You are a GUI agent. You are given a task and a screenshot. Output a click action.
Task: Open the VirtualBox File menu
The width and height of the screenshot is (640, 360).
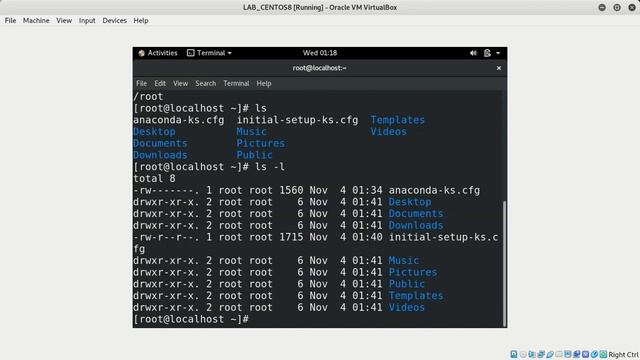[10, 20]
